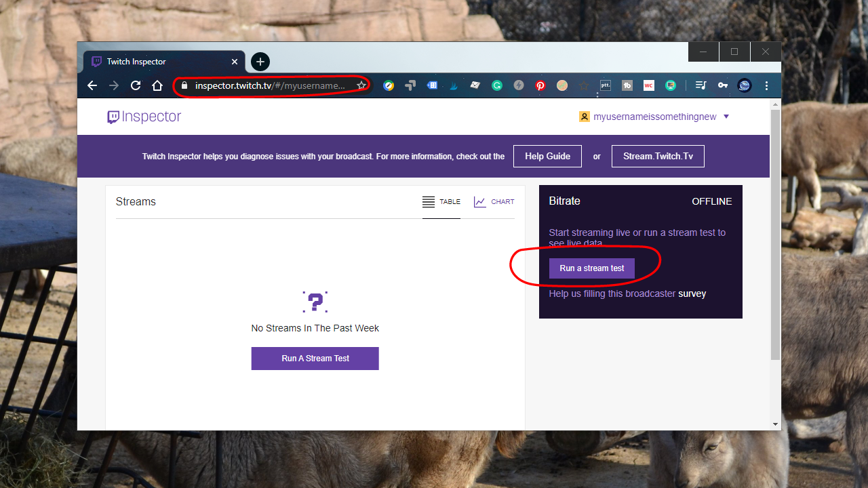Click the address bar URL field
The image size is (868, 488).
tap(272, 85)
